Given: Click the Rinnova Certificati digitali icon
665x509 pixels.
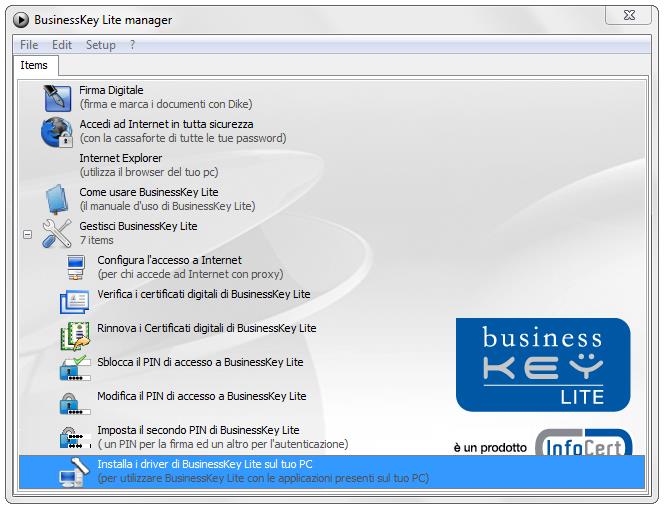Looking at the screenshot, I should coord(75,335).
